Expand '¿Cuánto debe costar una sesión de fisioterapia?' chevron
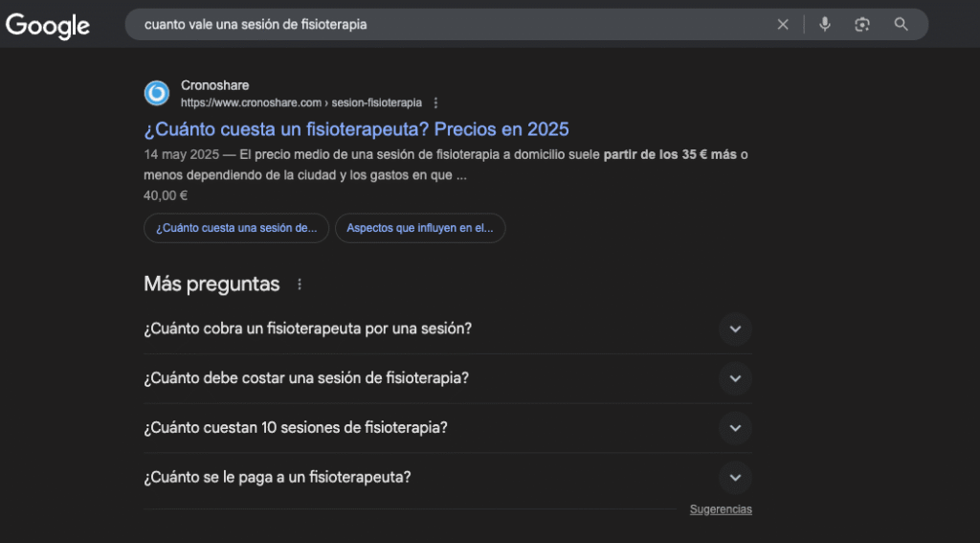The image size is (980, 543). (x=735, y=378)
